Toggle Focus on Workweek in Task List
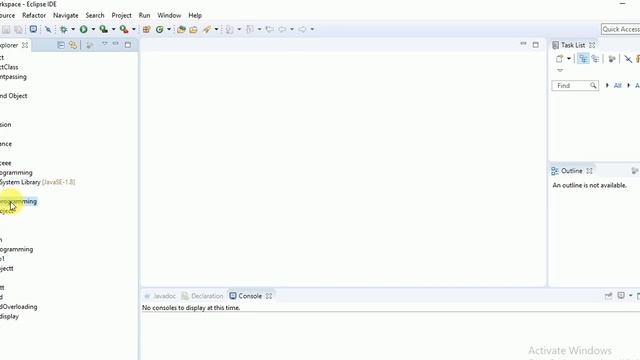 pos(611,59)
